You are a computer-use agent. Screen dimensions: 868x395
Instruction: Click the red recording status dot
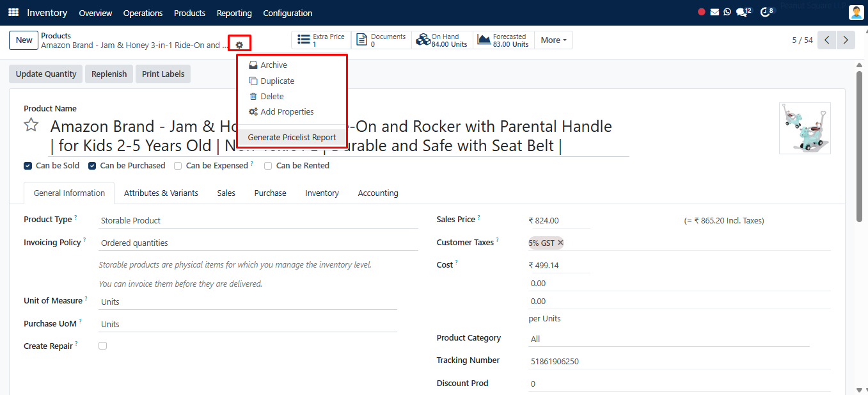pyautogui.click(x=702, y=12)
